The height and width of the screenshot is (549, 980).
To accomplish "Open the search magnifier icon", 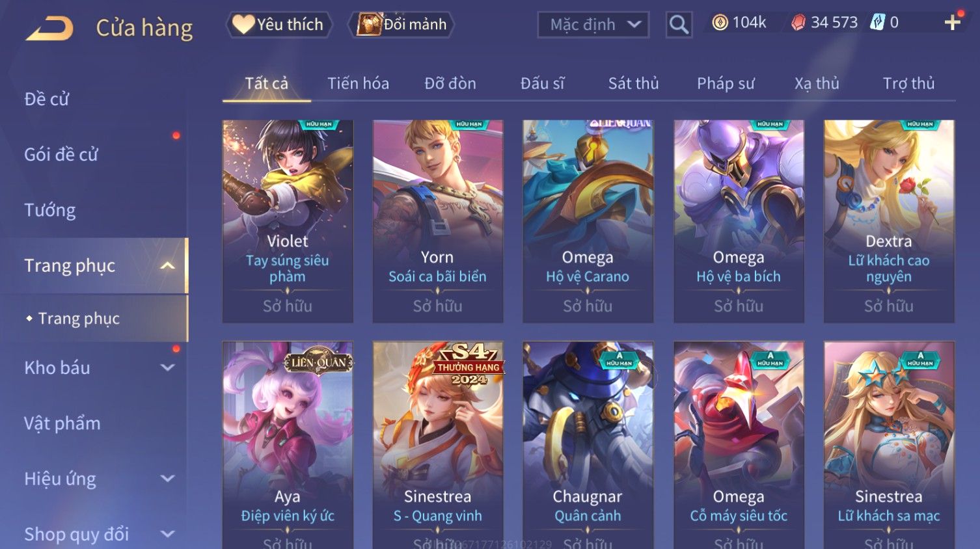I will tap(679, 25).
